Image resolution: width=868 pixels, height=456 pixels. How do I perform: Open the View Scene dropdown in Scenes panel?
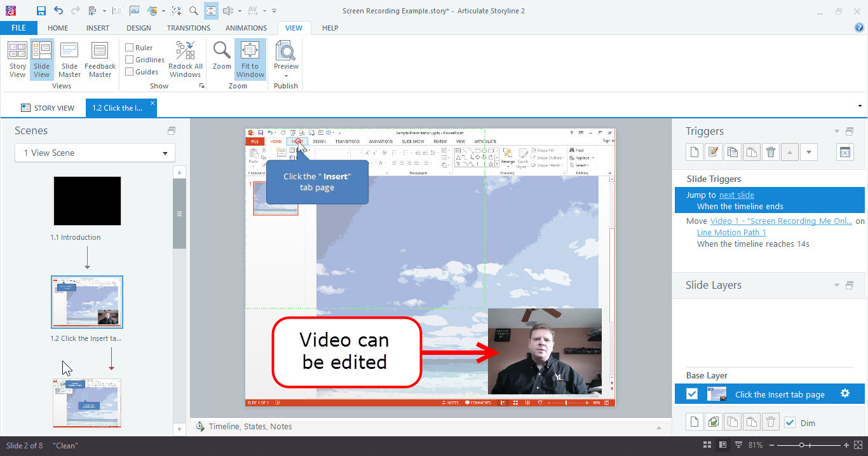(x=95, y=153)
